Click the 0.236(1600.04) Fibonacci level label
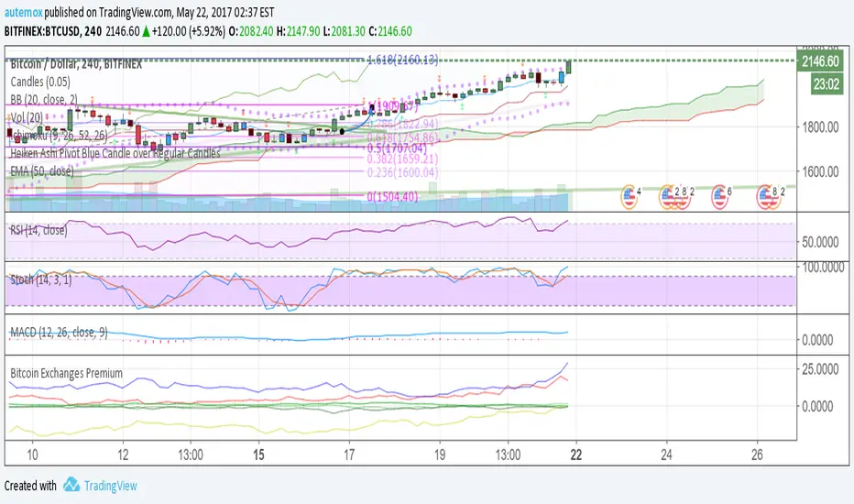This screenshot has width=854, height=504. (402, 172)
